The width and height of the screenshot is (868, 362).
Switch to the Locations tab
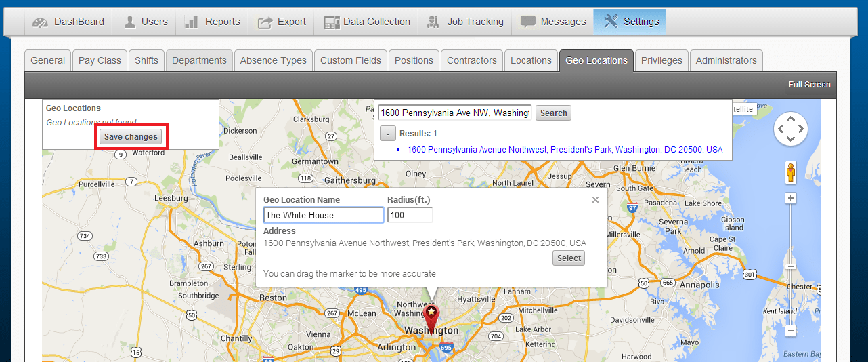(531, 60)
